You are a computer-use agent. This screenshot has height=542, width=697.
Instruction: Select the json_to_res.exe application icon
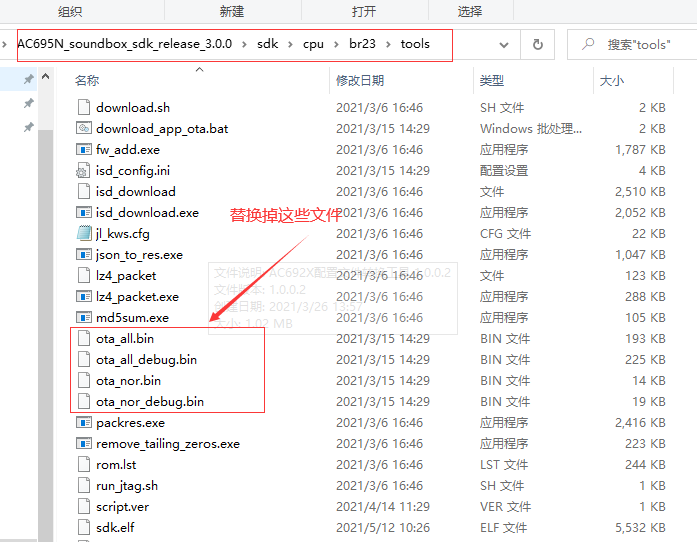tap(84, 255)
